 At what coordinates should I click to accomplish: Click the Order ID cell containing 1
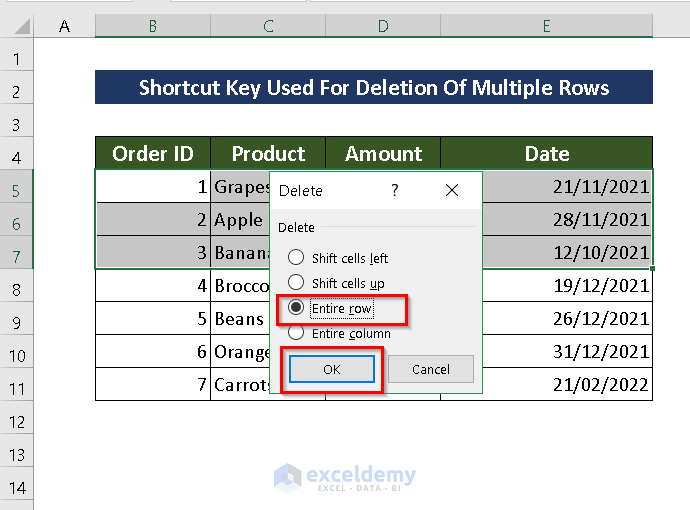point(153,187)
